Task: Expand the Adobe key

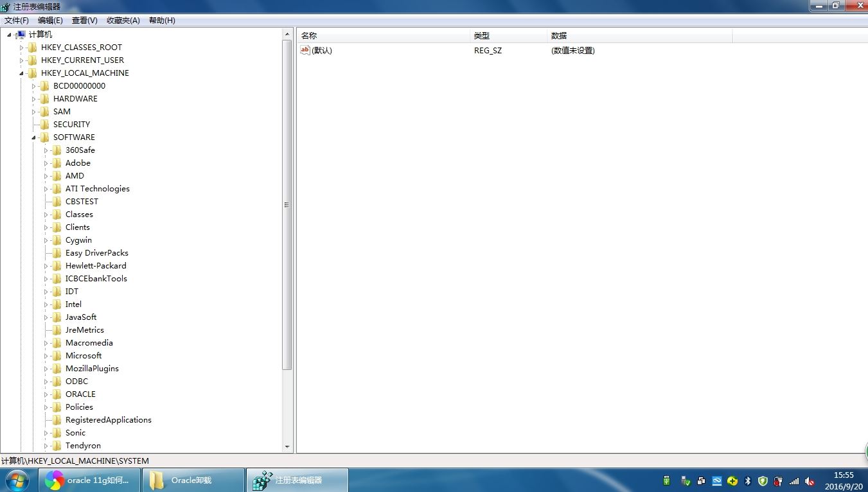Action: click(46, 163)
